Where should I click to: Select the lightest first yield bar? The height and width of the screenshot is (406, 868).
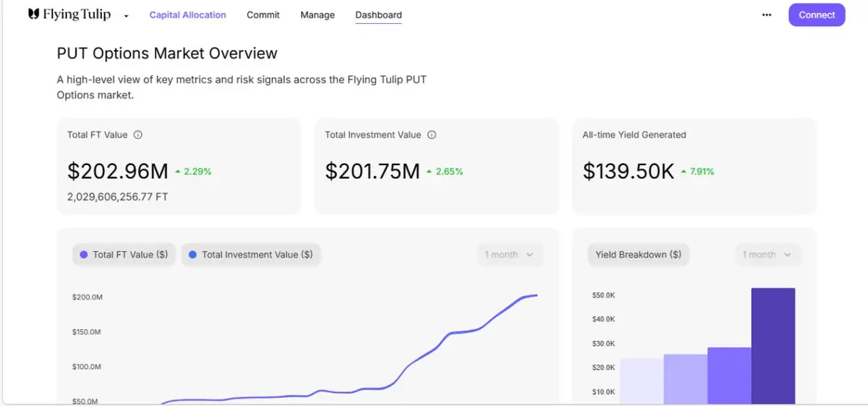(x=642, y=381)
